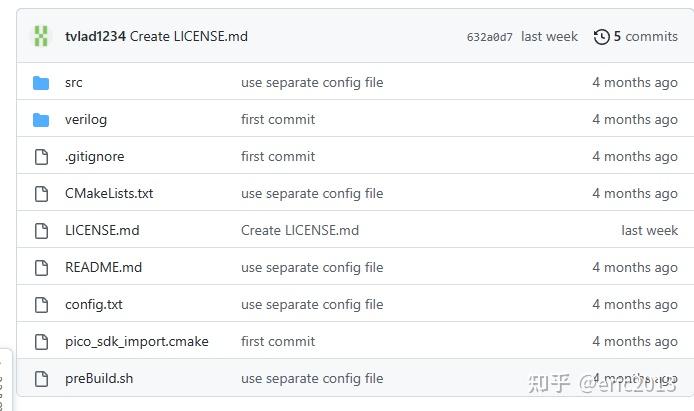Click the src folder icon

pyautogui.click(x=41, y=83)
